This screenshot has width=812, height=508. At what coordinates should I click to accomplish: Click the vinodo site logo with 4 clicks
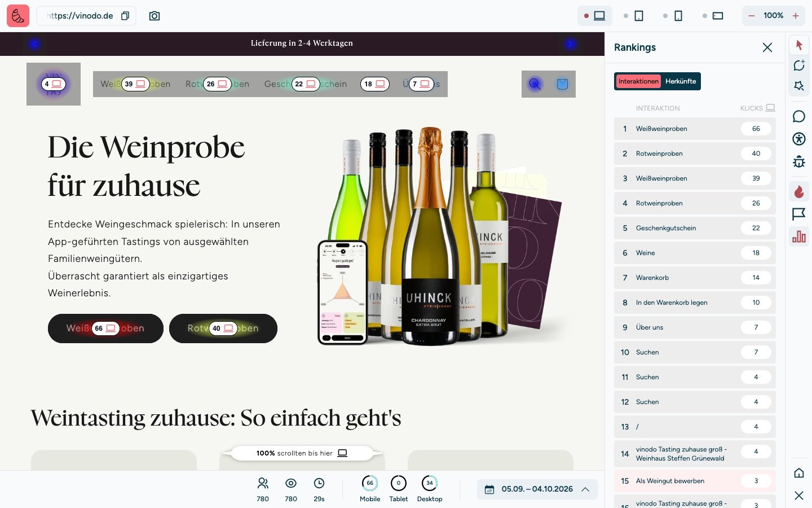pos(54,84)
